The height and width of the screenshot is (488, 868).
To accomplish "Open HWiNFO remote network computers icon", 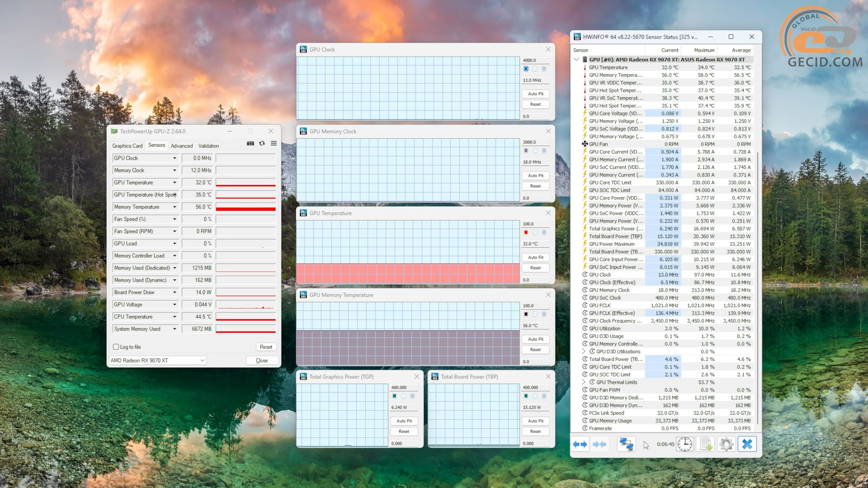I will [626, 444].
